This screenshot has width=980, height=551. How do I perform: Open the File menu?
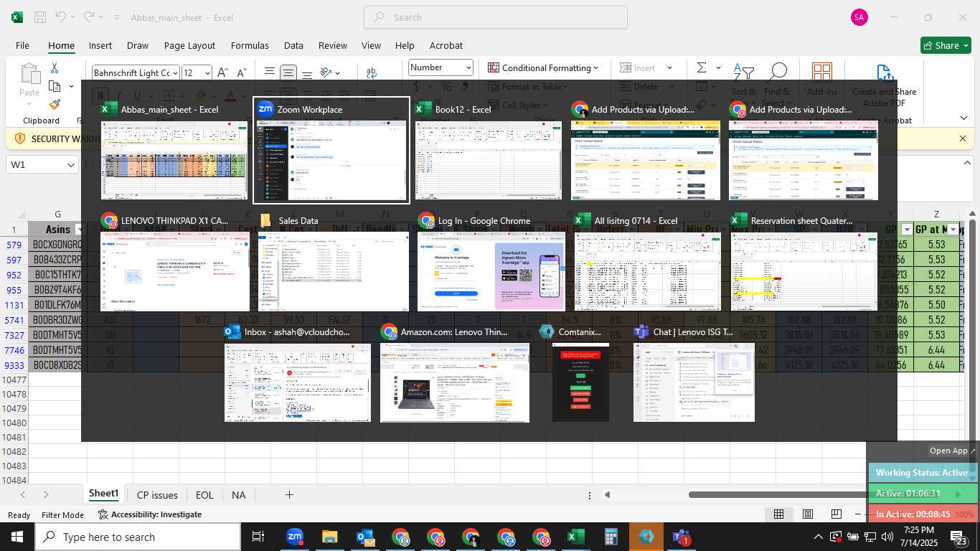(x=22, y=45)
